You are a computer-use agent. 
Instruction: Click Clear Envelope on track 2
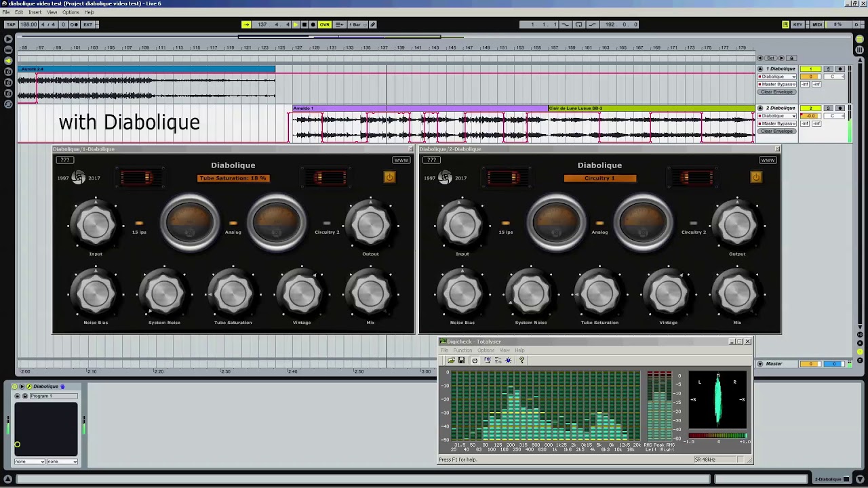(776, 131)
